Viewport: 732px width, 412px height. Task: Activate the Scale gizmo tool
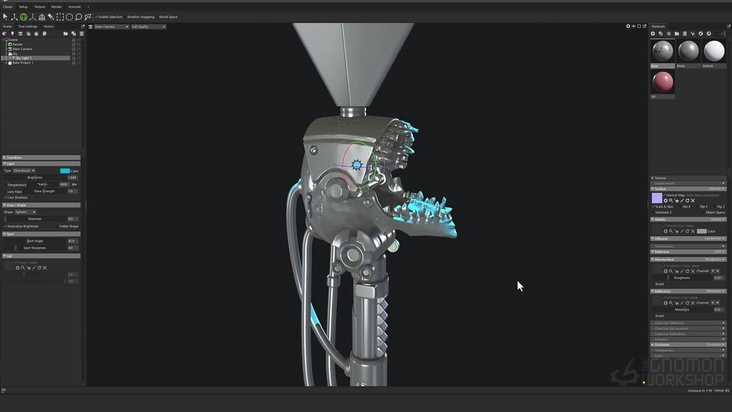click(x=33, y=17)
